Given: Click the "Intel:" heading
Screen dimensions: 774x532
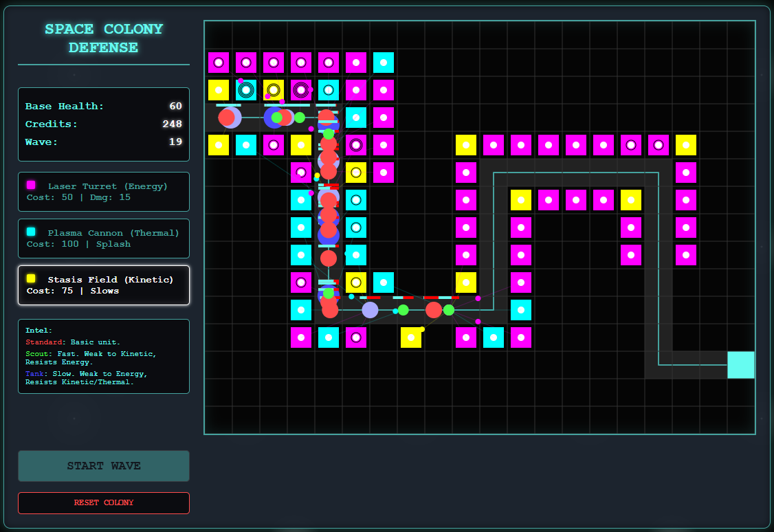Looking at the screenshot, I should (x=38, y=330).
